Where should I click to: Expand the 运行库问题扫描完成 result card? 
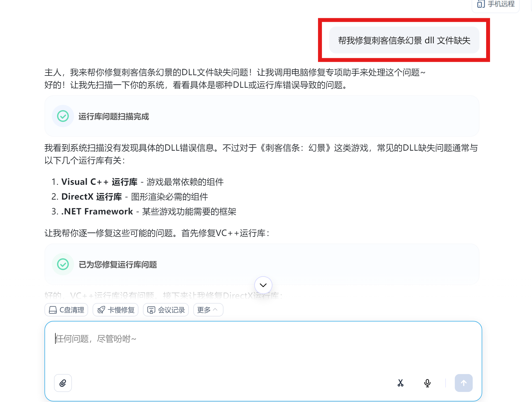[262, 116]
